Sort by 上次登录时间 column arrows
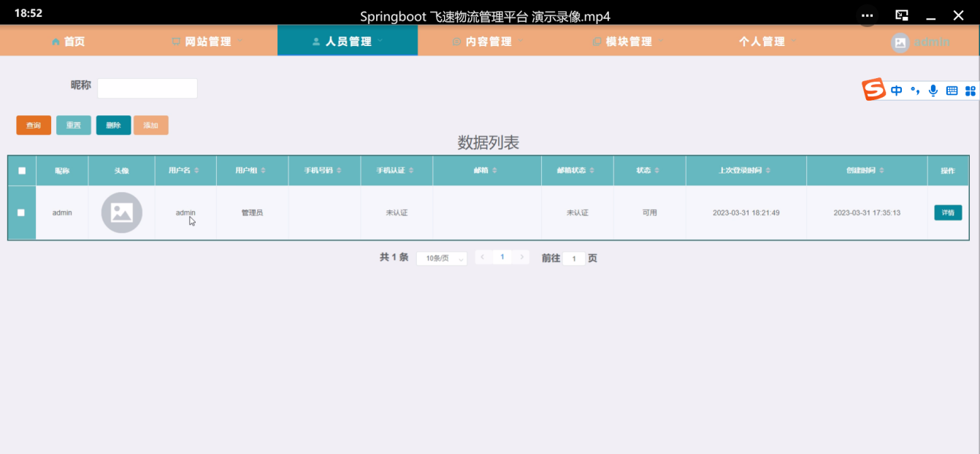This screenshot has height=454, width=980. click(x=768, y=171)
